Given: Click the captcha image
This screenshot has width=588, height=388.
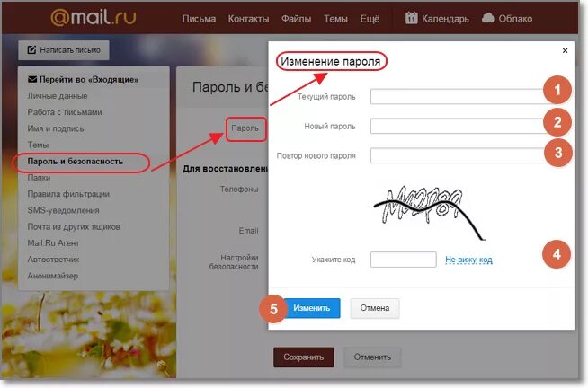Looking at the screenshot, I should (x=430, y=212).
